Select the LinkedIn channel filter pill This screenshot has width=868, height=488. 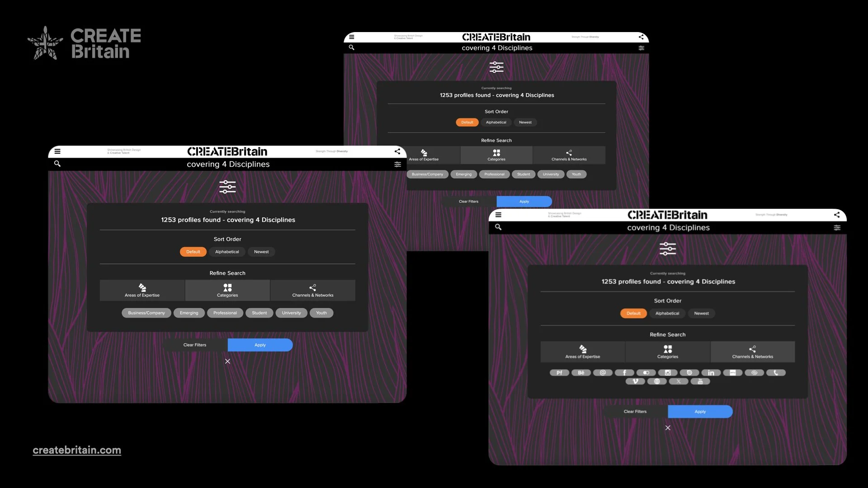coord(711,373)
